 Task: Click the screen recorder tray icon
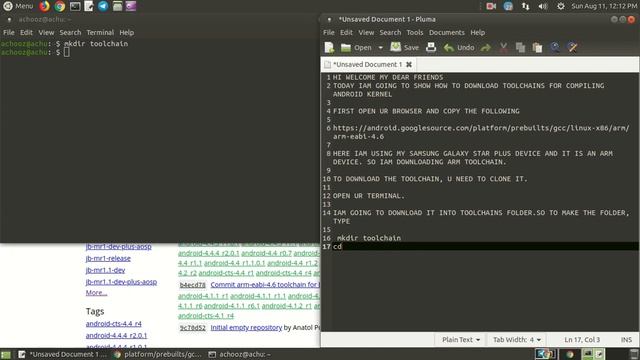click(x=491, y=6)
